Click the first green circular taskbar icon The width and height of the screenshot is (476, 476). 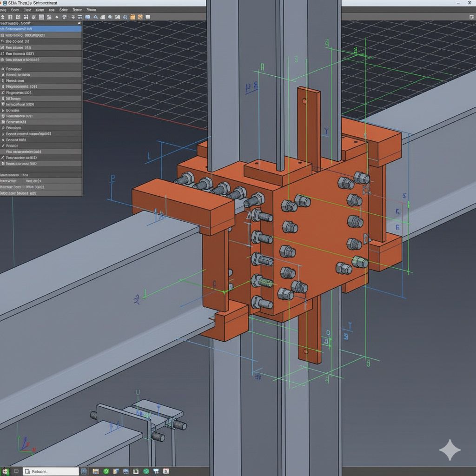point(106,471)
